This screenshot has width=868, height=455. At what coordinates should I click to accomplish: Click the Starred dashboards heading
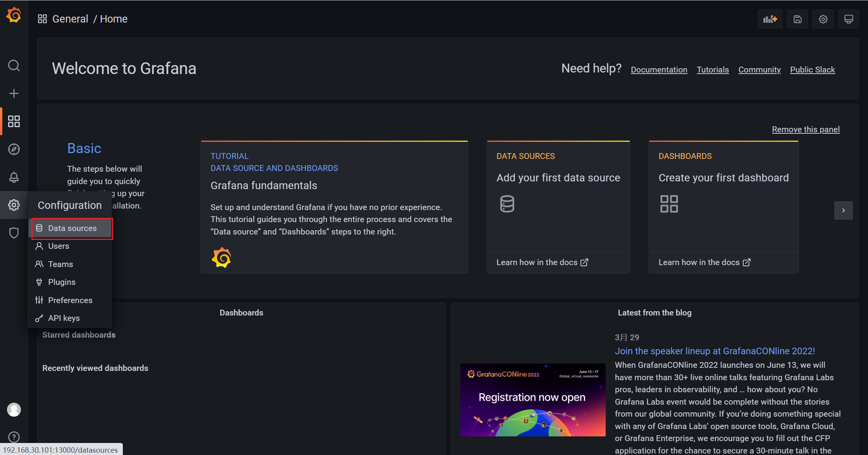click(x=79, y=335)
